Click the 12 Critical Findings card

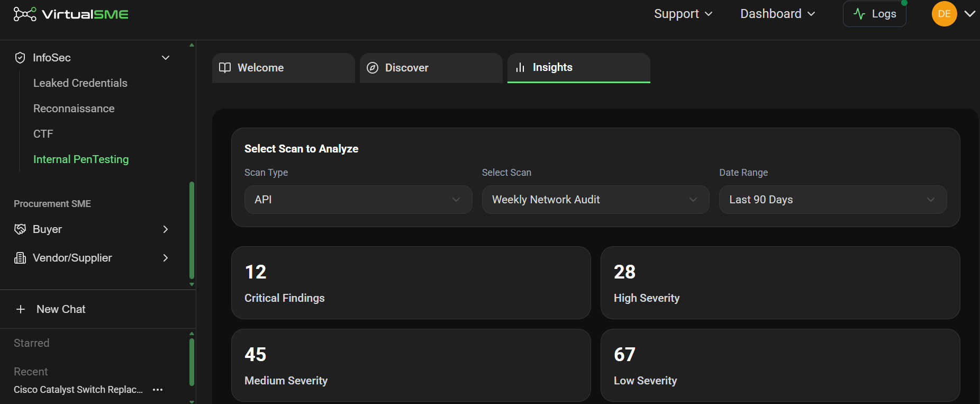(x=411, y=283)
